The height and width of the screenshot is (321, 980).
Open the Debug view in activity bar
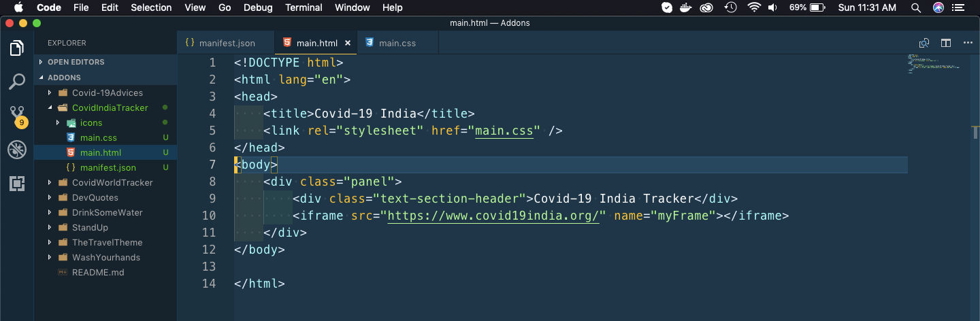(x=17, y=150)
